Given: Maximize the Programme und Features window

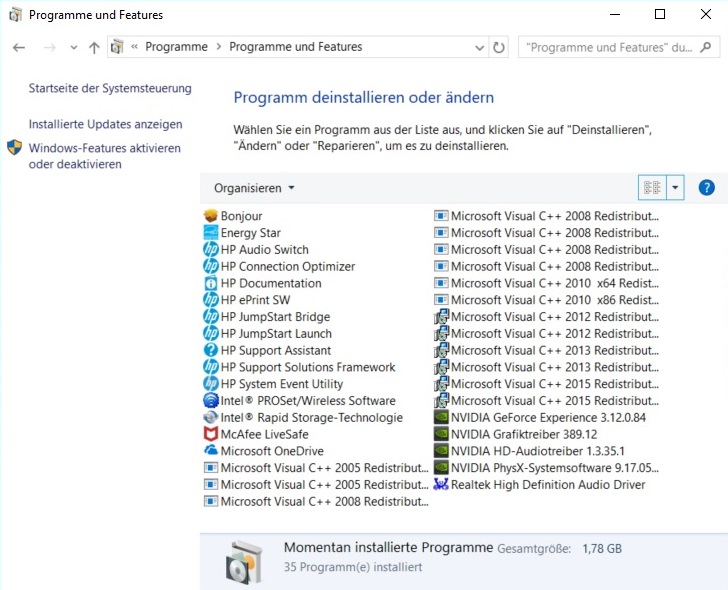Looking at the screenshot, I should (x=660, y=14).
